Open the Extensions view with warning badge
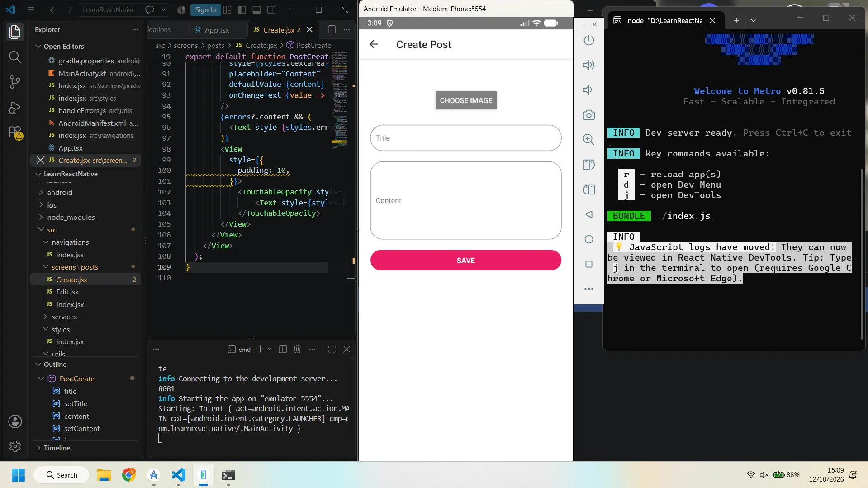Screen dimensions: 868x488 click(x=15, y=133)
